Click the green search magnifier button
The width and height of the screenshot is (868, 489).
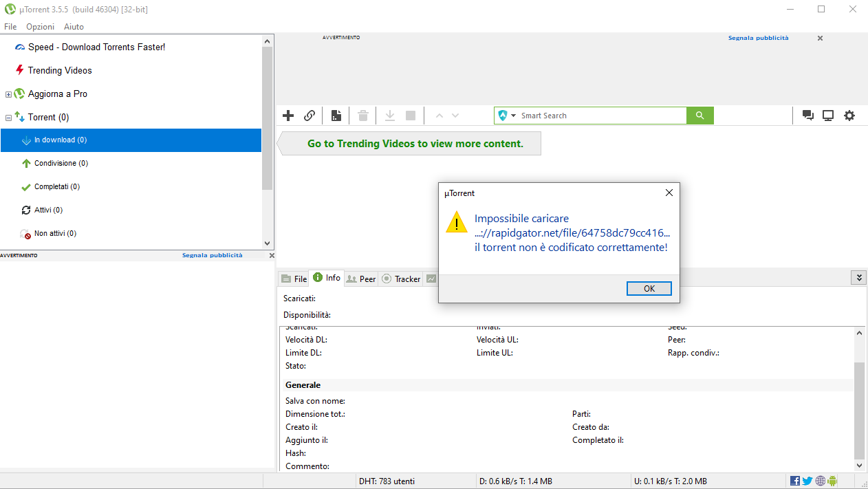click(699, 116)
